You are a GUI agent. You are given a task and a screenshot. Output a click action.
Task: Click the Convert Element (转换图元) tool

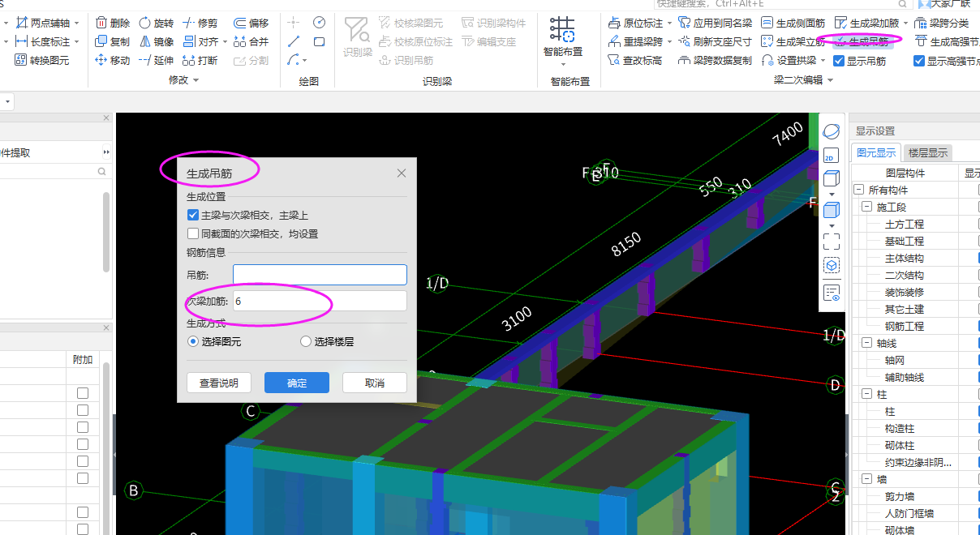(x=42, y=60)
